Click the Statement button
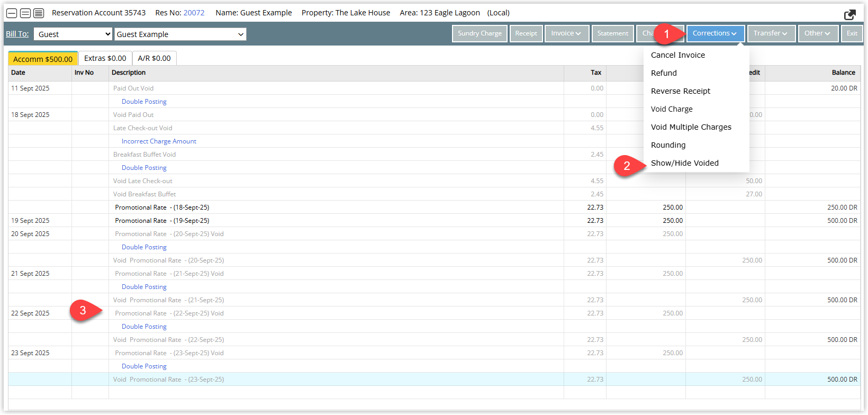 tap(613, 33)
